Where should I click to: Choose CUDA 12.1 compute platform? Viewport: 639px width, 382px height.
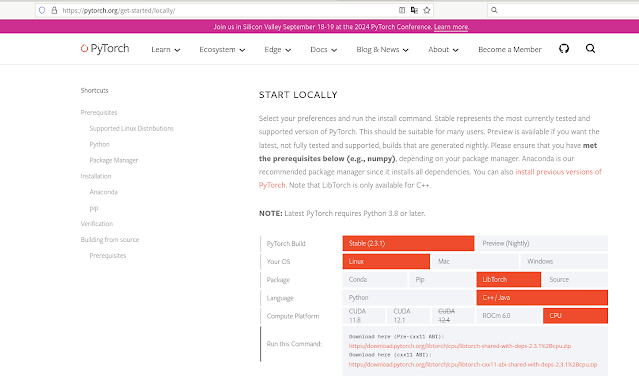tap(408, 316)
